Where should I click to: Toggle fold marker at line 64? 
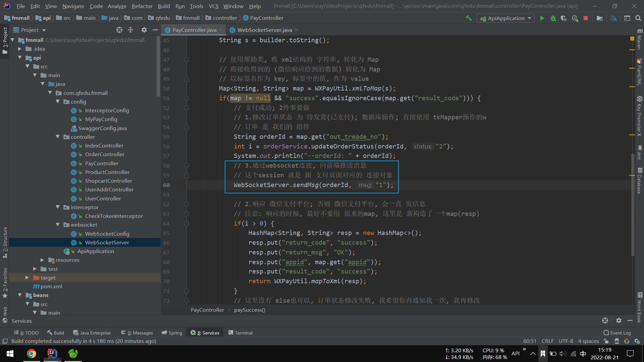pyautogui.click(x=186, y=224)
